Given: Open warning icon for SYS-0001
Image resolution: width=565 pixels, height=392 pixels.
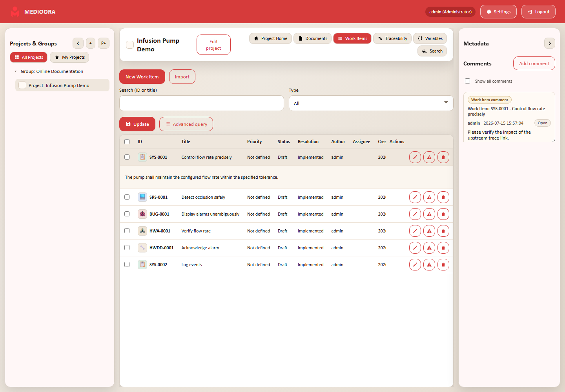Looking at the screenshot, I should [429, 157].
